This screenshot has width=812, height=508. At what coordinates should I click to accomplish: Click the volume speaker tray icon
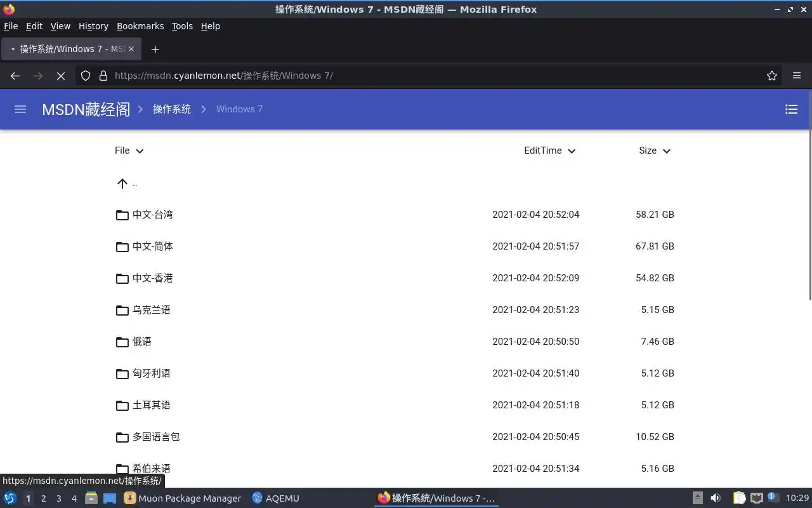(x=716, y=498)
